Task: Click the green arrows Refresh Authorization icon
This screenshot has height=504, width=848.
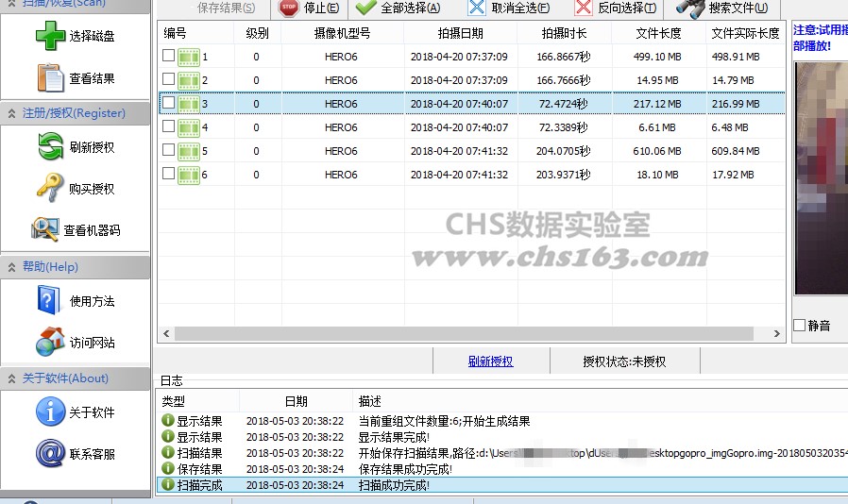Action: 50,146
